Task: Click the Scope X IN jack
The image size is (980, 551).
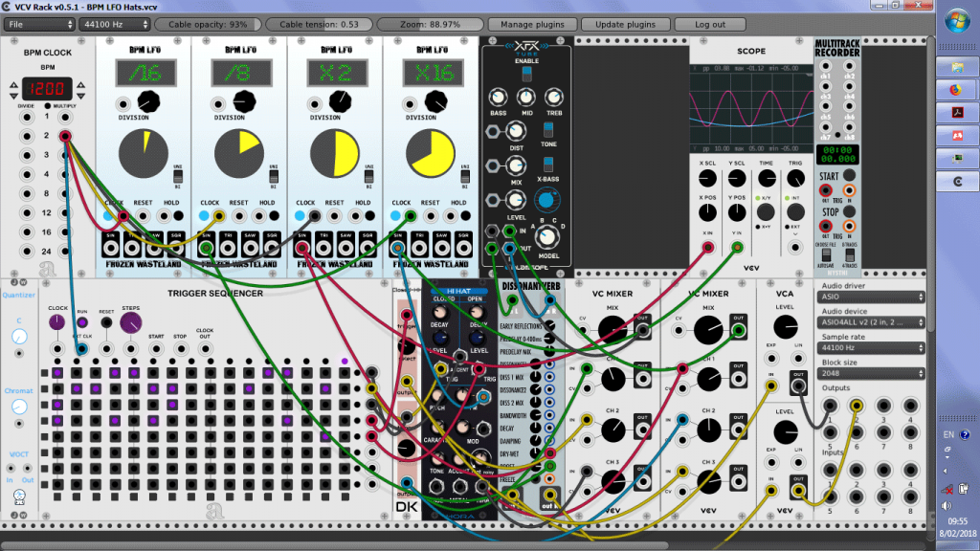Action: tap(707, 248)
